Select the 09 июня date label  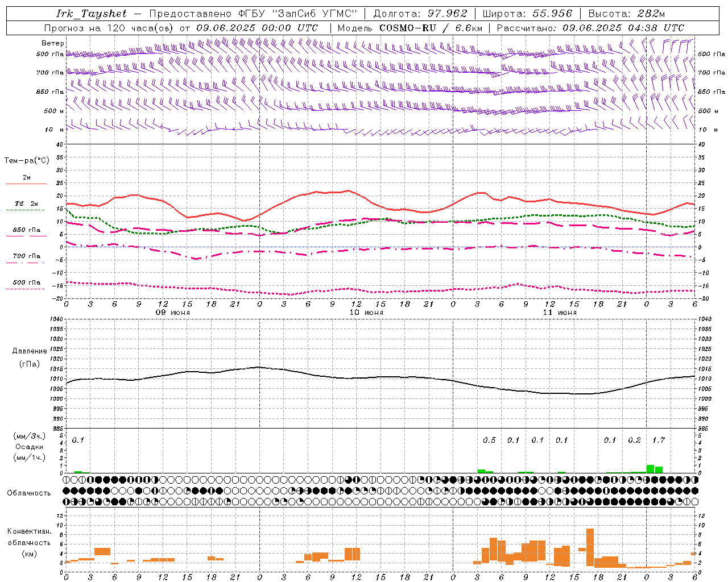[x=173, y=313]
